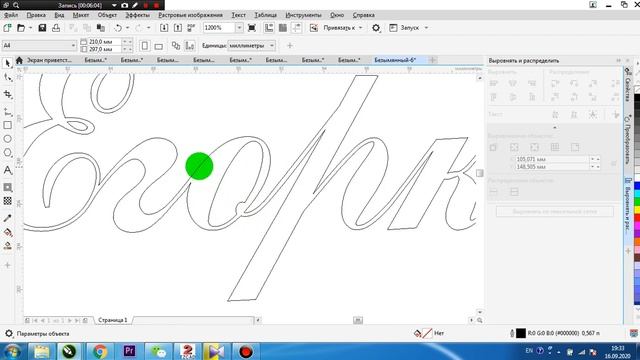The width and height of the screenshot is (640, 360).
Task: Click the fill Нет indicator in status bar
Action: [429, 333]
